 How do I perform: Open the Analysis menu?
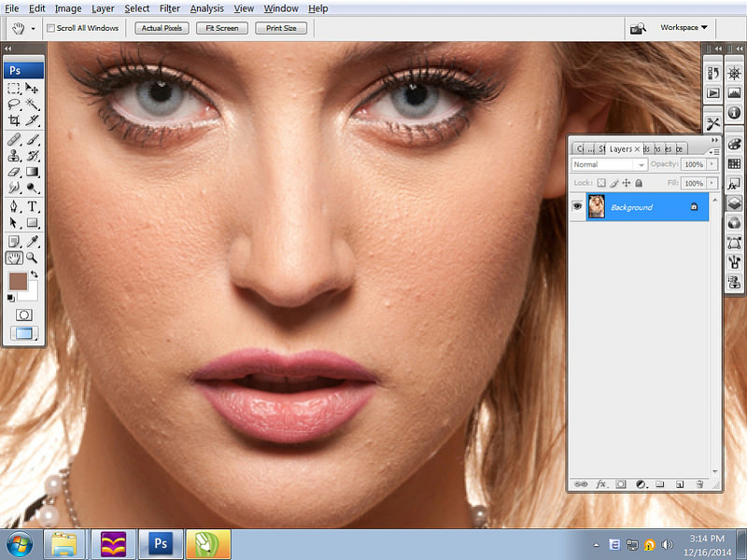[206, 8]
